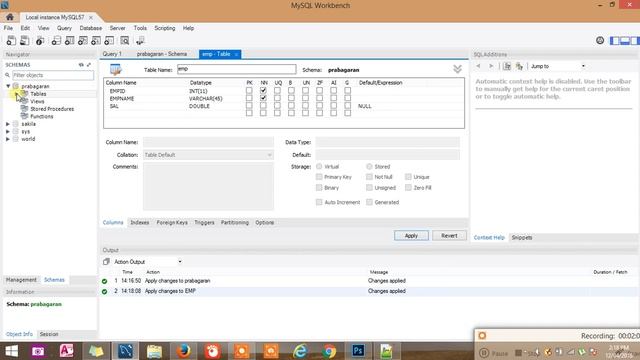Click the reconnect to DBMS toolbar icon
Screen dimensions: 640x360
[140, 40]
